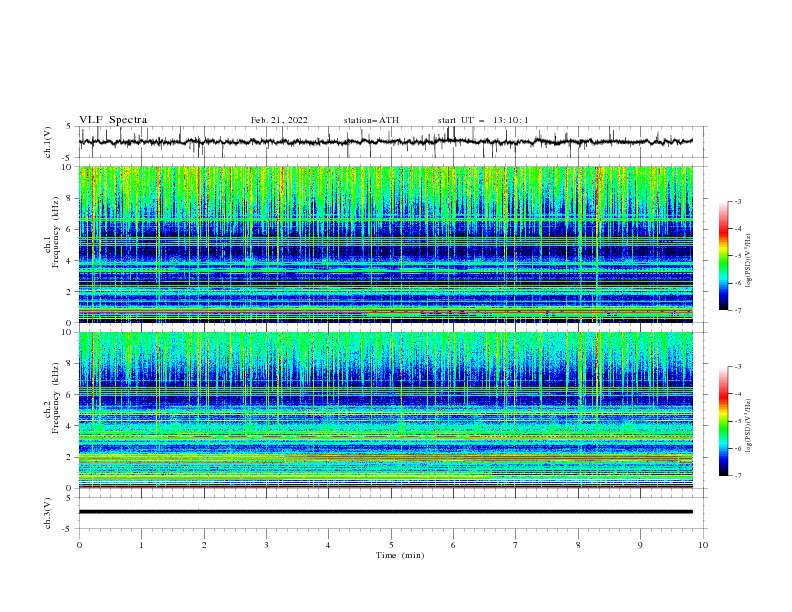Viewport: 792px width, 612px height.
Task: Click the "ch.1(V)" waveform axis label
Action: click(48, 142)
